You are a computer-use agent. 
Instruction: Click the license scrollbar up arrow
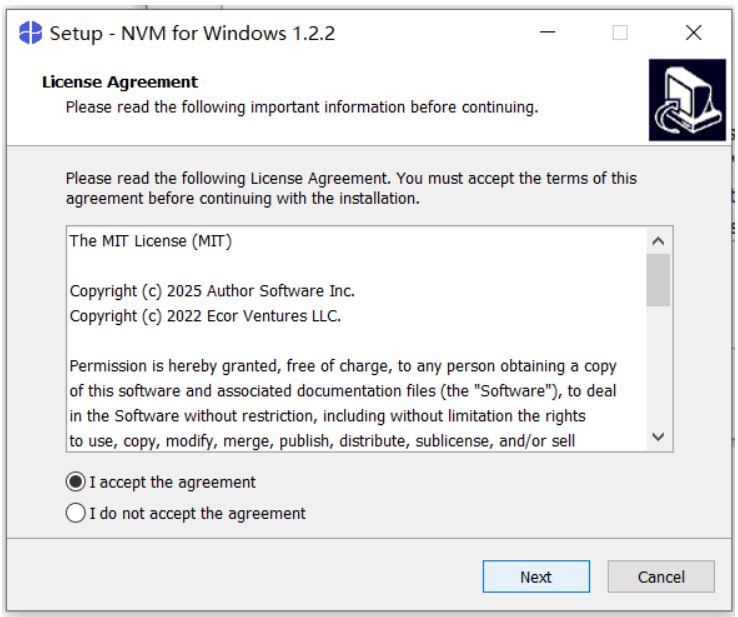click(658, 241)
